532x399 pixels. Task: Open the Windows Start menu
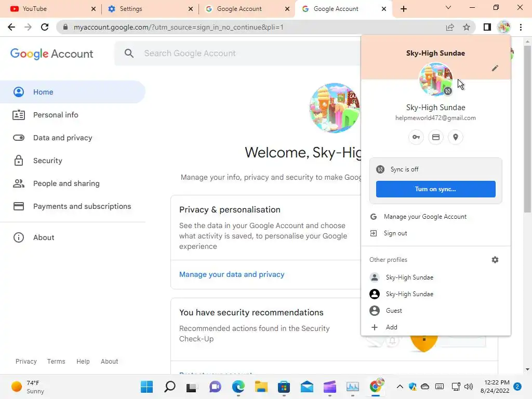coord(147,387)
